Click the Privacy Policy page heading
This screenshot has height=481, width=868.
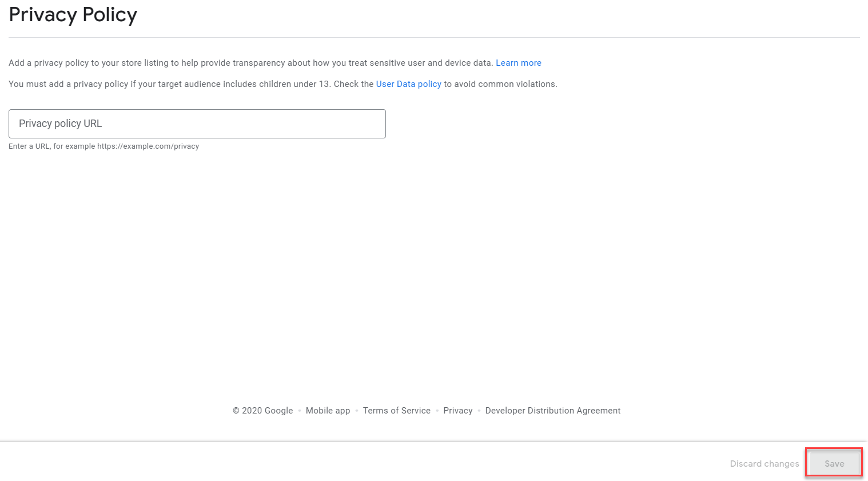(73, 15)
